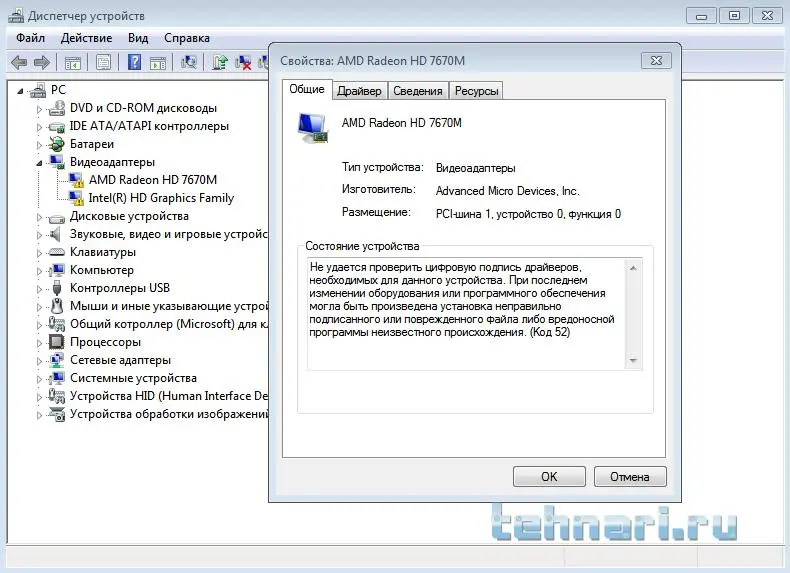790x573 pixels.
Task: Click the speaker icon for Звуковые, видео и игровые
Action: [x=55, y=234]
